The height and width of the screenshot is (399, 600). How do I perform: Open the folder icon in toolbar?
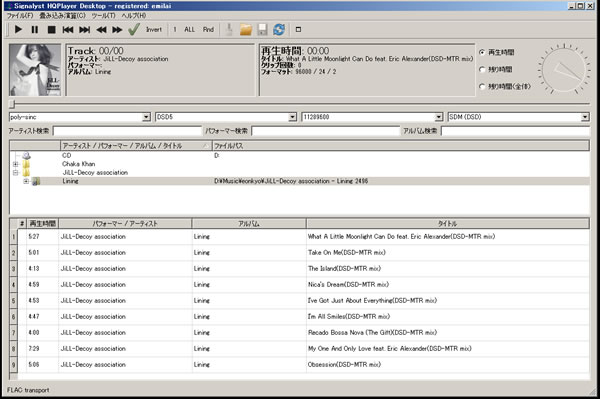(246, 29)
